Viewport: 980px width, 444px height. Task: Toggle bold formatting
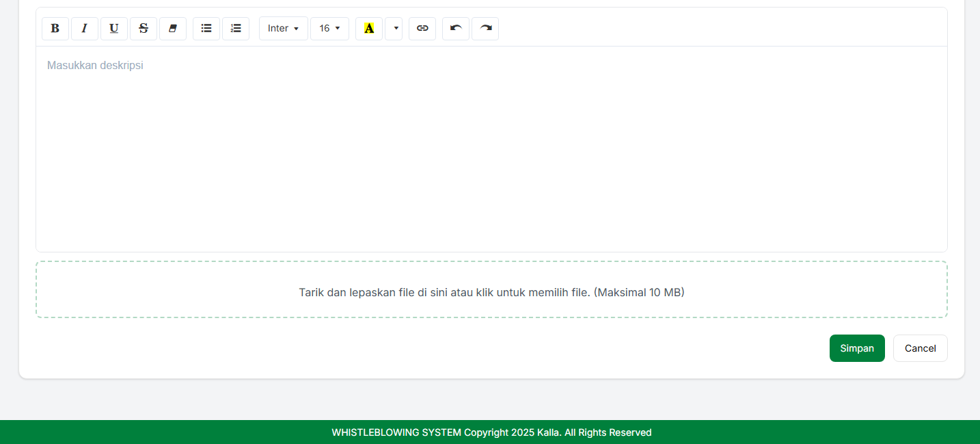coord(55,29)
